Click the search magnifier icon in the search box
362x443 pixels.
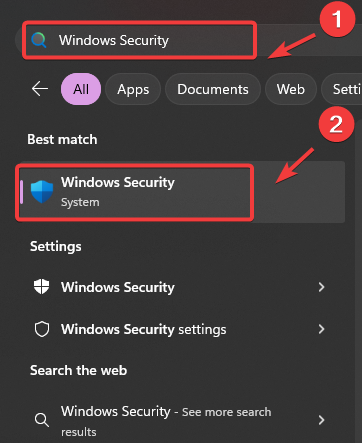point(39,40)
